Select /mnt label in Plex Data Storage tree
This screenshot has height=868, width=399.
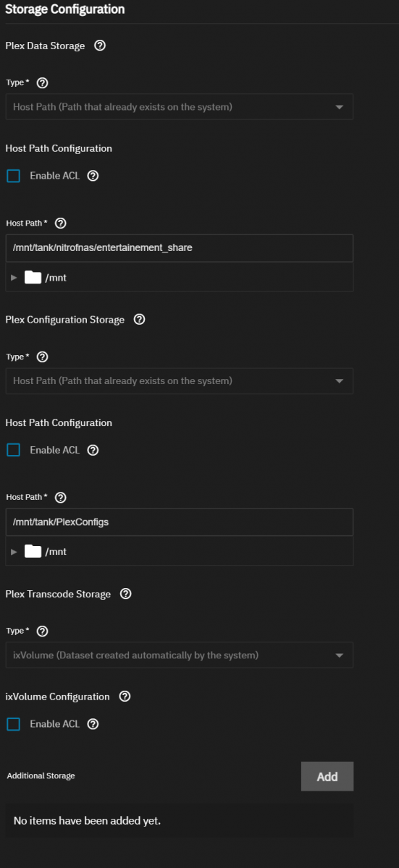coord(56,277)
